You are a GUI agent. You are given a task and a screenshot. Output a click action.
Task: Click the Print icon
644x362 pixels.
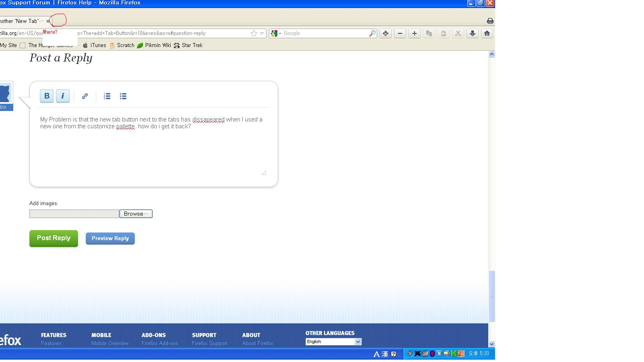(489, 20)
